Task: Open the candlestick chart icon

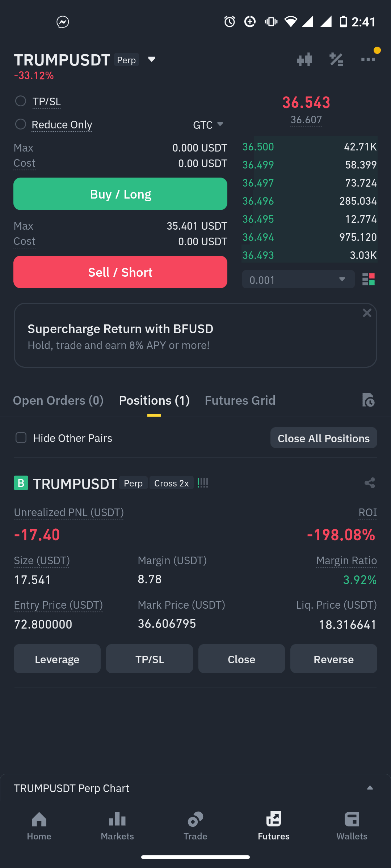Action: coord(304,60)
